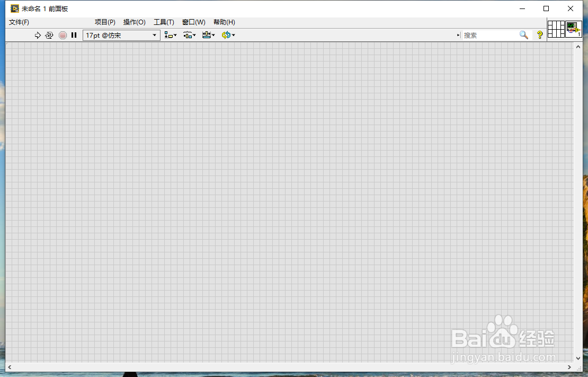Minimize the 未命名 1 前面板 window
588x377 pixels.
[x=522, y=8]
